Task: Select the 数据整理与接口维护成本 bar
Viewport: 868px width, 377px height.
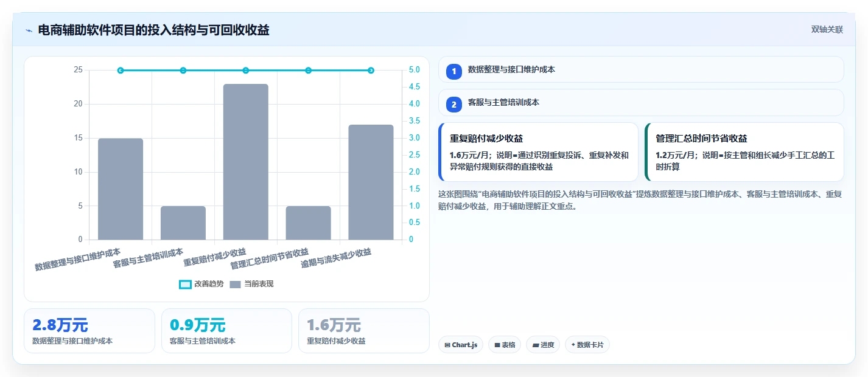Action: point(121,189)
